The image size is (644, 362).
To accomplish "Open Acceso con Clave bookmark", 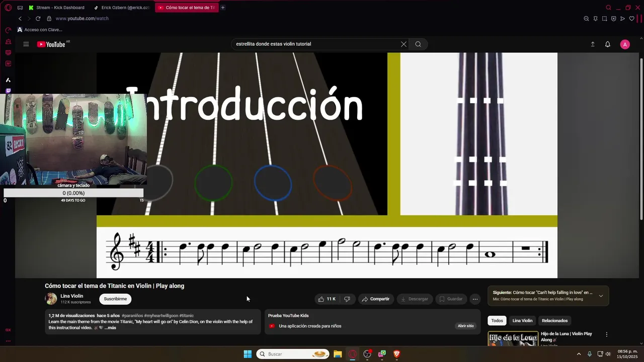I will coord(40,30).
